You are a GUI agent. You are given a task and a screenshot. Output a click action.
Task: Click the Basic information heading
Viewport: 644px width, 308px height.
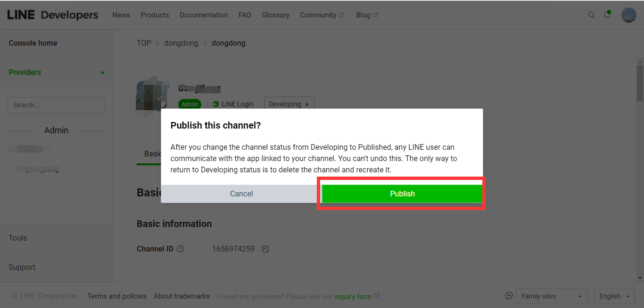coord(174,224)
